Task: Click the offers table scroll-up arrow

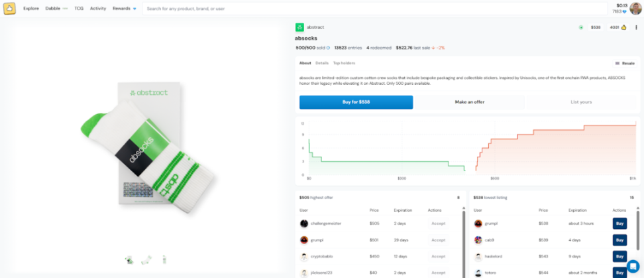Action: [x=464, y=208]
